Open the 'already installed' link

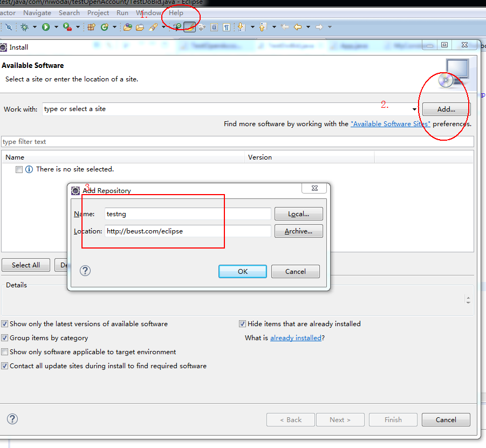[x=296, y=338]
